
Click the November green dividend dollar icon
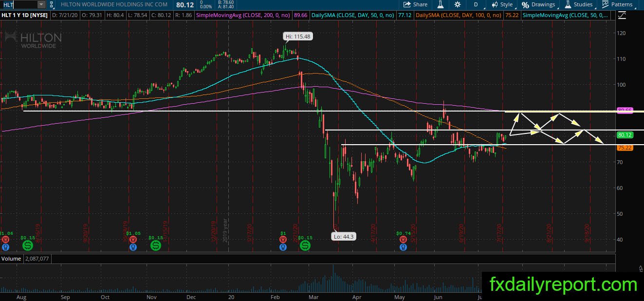(x=157, y=245)
